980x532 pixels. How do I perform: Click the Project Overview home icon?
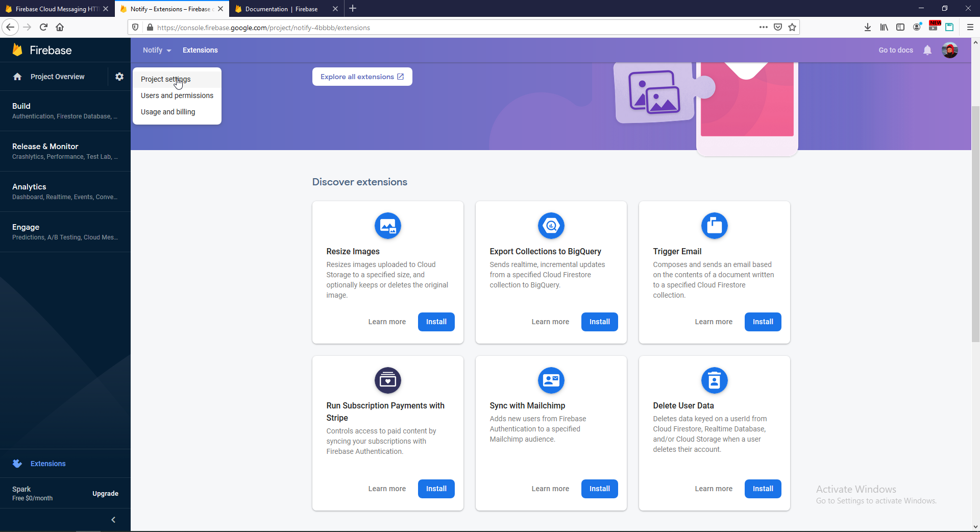point(17,77)
